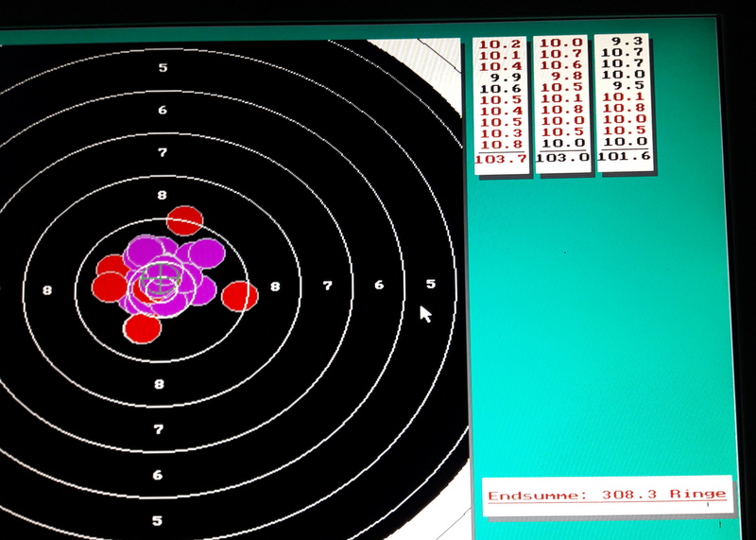The width and height of the screenshot is (756, 540).
Task: Click the lowest red shot marker on target
Action: pos(143,328)
